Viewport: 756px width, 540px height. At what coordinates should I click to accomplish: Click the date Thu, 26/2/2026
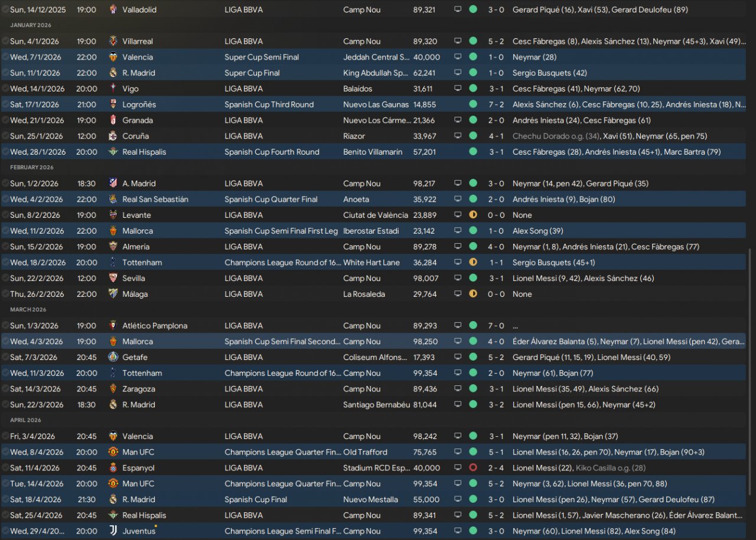tap(37, 294)
